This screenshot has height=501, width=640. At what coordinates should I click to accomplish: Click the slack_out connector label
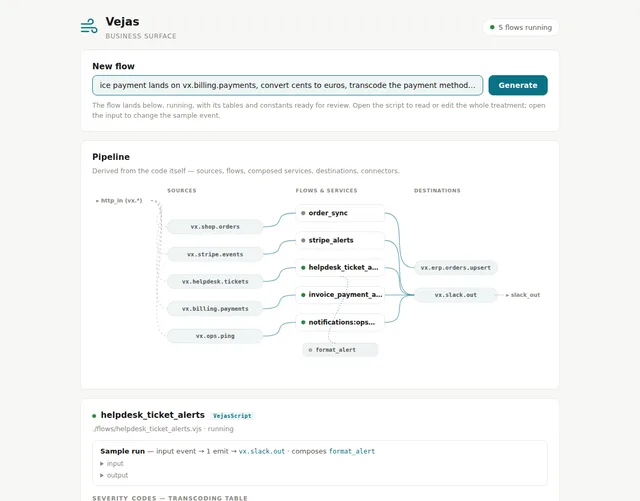click(x=523, y=295)
